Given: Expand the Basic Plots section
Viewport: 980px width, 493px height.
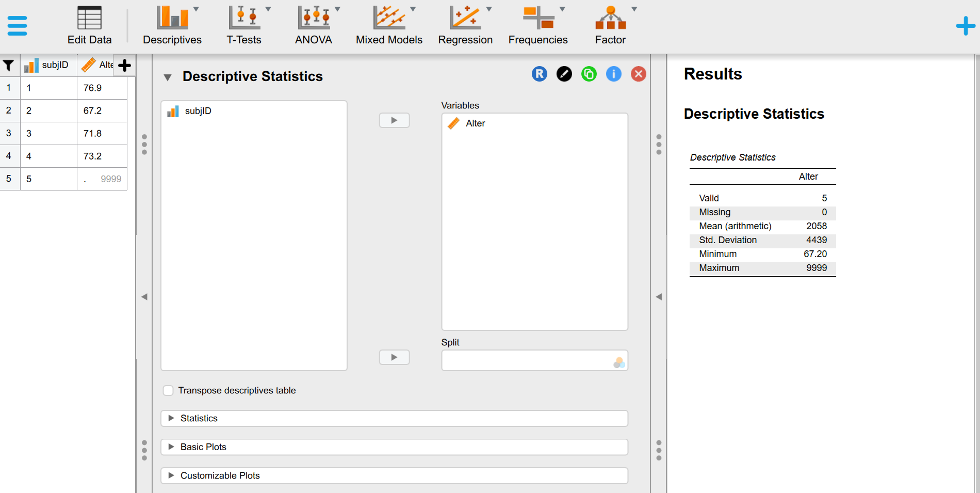Looking at the screenshot, I should [394, 447].
